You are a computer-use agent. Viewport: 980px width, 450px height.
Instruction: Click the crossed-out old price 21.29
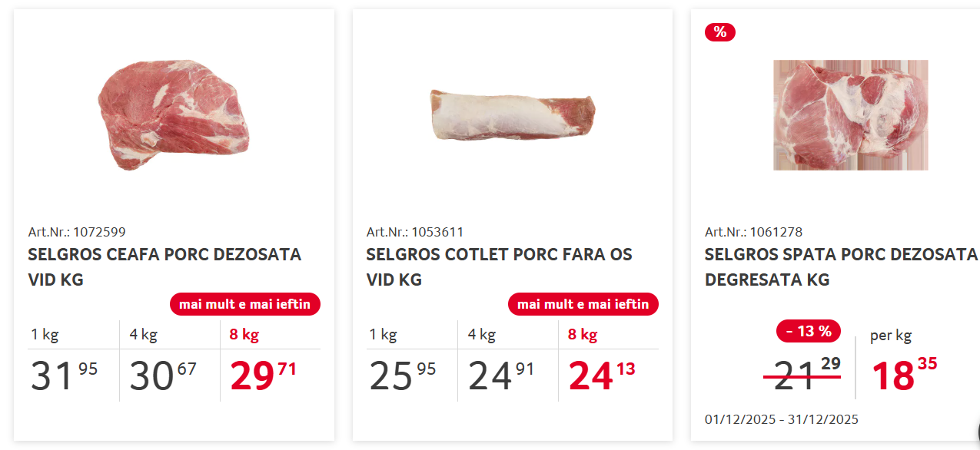pos(802,375)
